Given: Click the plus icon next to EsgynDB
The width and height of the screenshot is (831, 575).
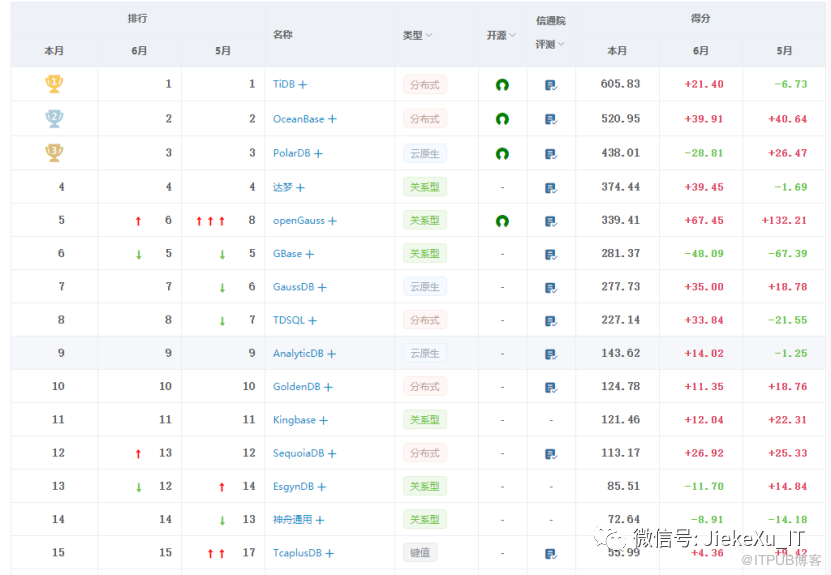Looking at the screenshot, I should (x=322, y=487).
